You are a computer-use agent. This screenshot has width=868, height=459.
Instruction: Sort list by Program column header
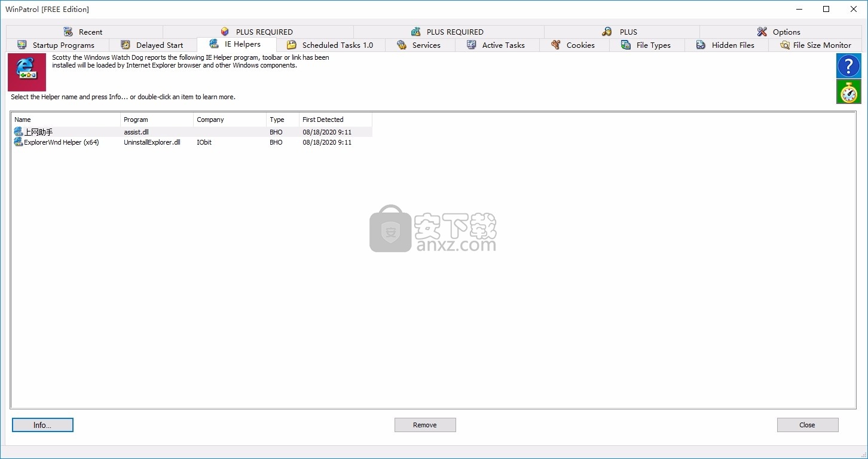[x=157, y=120]
